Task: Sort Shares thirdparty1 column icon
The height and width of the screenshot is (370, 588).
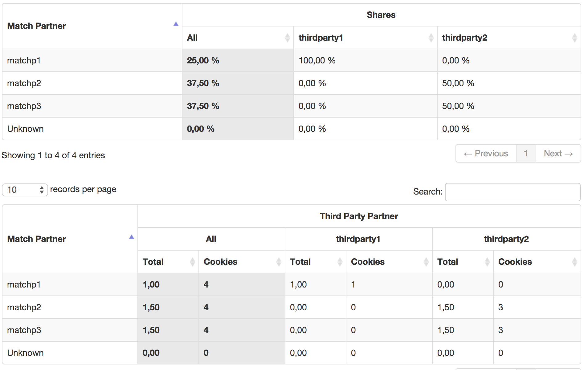Action: 431,38
